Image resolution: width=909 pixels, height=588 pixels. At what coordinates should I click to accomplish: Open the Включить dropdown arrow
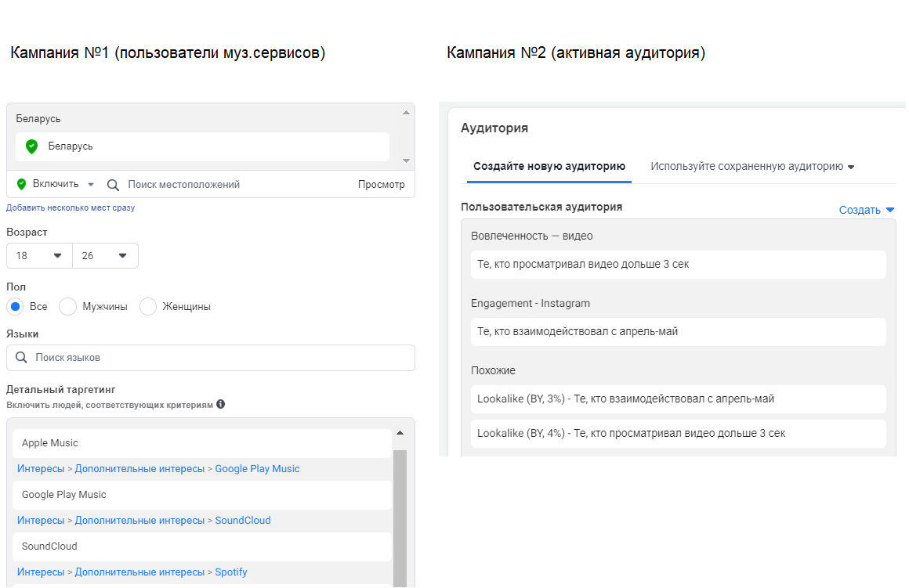coord(91,185)
